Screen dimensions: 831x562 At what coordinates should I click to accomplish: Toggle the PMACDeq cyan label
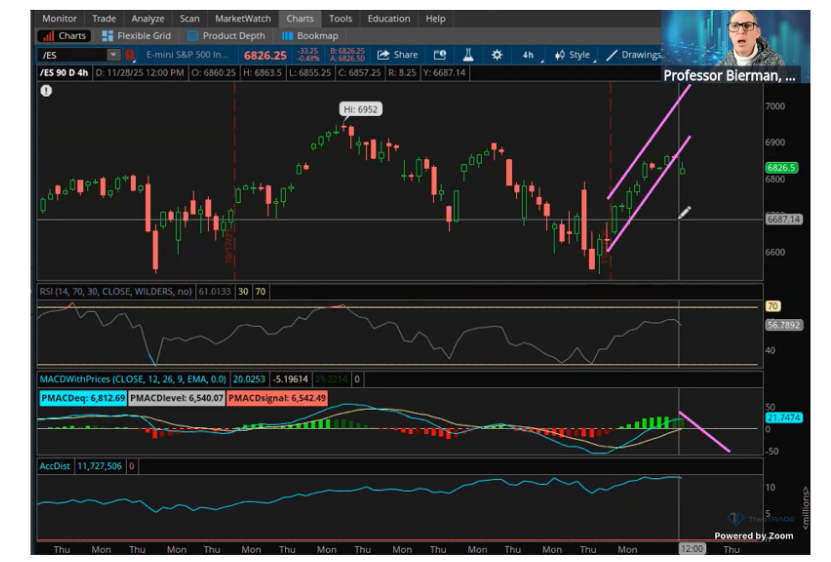coord(82,398)
